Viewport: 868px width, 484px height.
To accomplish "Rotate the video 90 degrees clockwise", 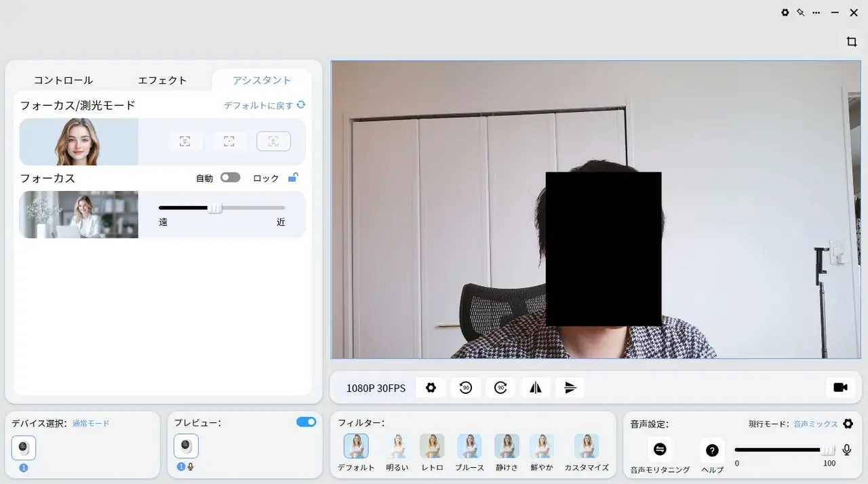I will 500,388.
